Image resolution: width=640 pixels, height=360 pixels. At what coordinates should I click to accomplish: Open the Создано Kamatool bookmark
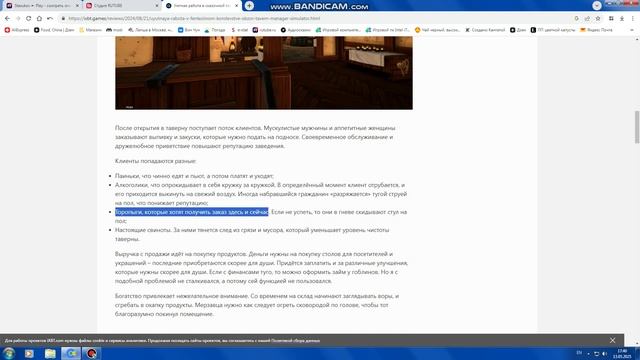(485, 30)
